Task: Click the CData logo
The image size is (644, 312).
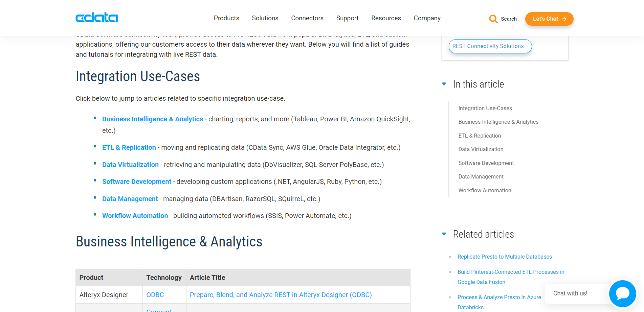Action: tap(97, 18)
